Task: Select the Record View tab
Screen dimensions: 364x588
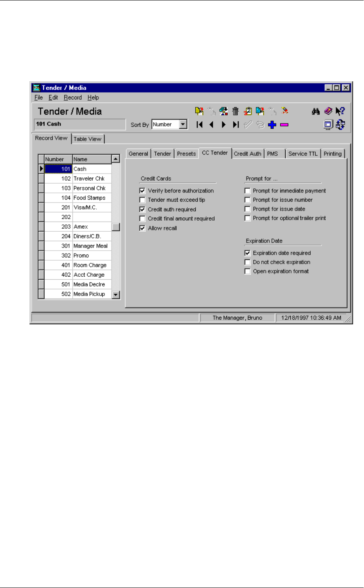Action: click(51, 138)
